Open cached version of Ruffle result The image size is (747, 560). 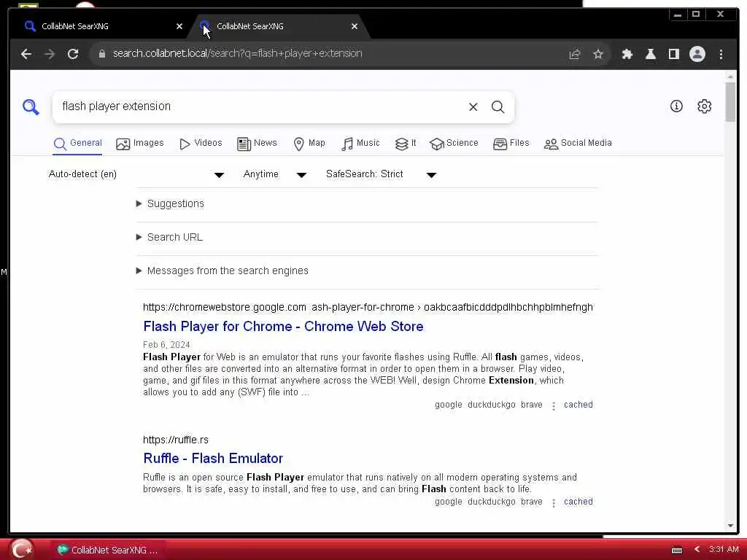coord(578,502)
